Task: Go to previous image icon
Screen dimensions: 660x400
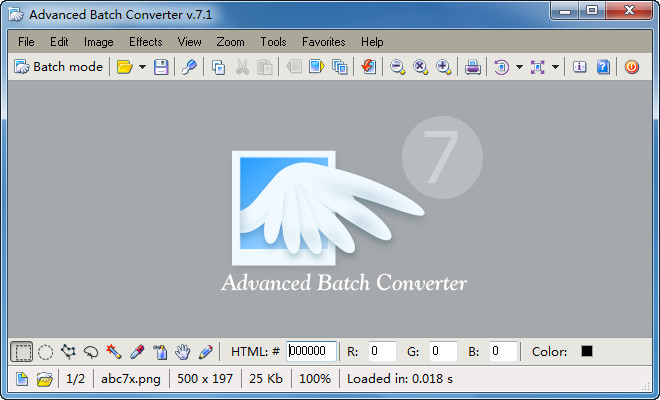Action: pos(294,67)
